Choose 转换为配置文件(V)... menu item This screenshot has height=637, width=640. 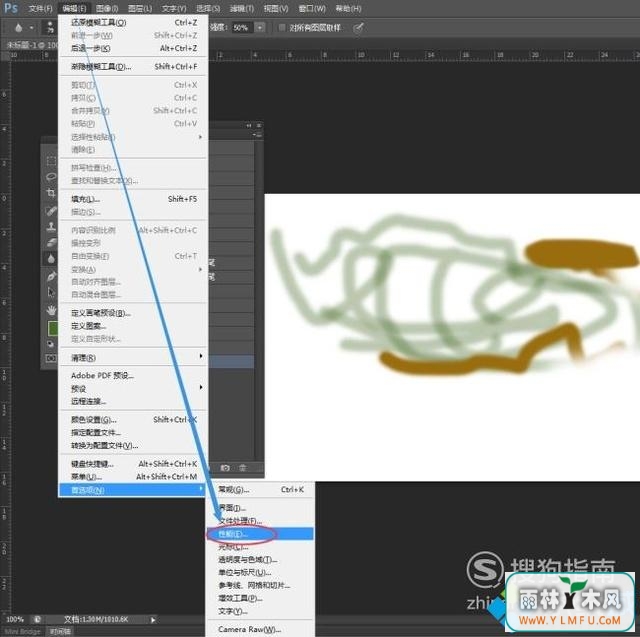click(x=133, y=446)
